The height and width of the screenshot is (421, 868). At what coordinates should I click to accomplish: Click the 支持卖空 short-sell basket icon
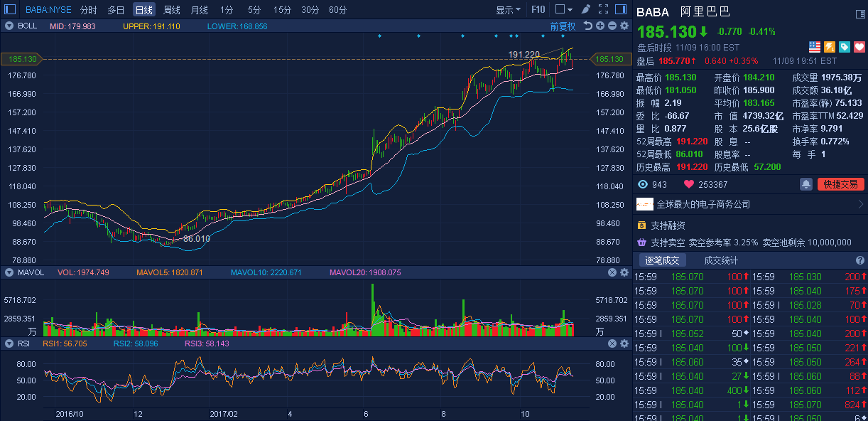tap(641, 242)
